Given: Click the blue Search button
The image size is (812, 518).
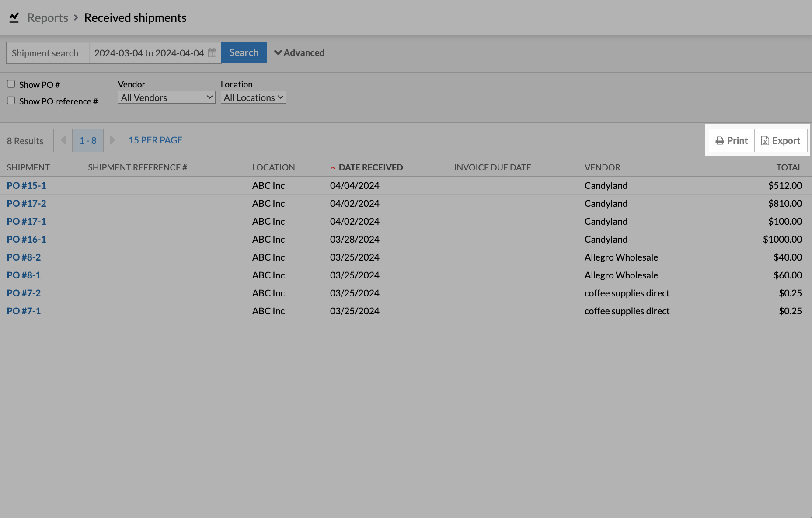Looking at the screenshot, I should (x=244, y=52).
